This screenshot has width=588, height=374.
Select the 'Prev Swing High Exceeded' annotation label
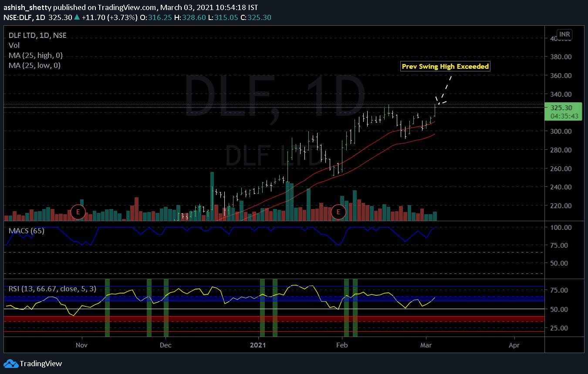(x=446, y=67)
